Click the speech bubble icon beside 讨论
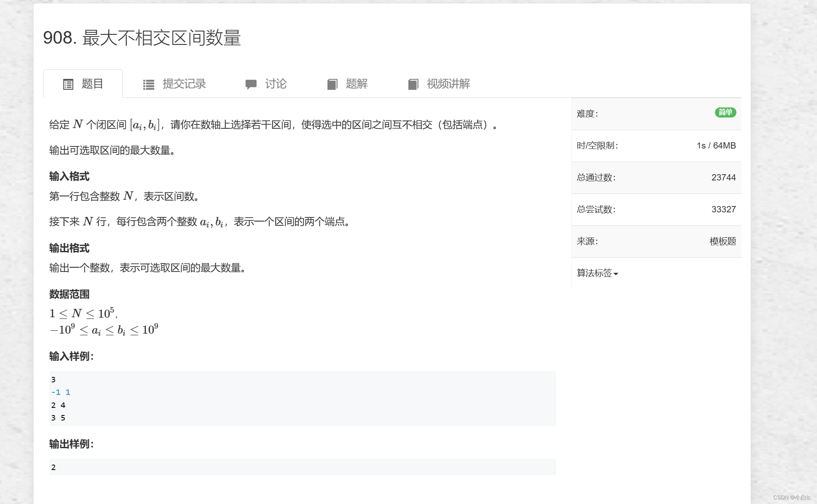 click(251, 84)
